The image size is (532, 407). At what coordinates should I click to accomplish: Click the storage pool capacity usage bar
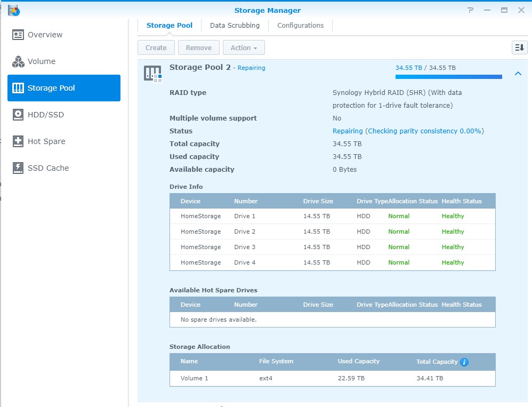448,77
